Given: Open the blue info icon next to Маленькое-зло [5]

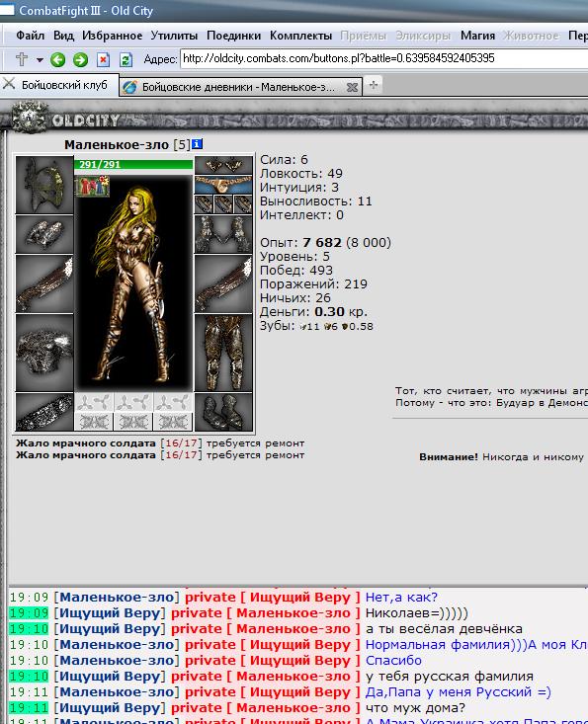Looking at the screenshot, I should (x=198, y=144).
